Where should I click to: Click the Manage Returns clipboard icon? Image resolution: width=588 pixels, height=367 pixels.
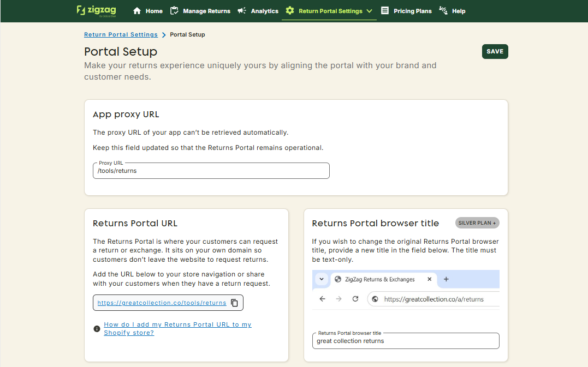(x=174, y=11)
